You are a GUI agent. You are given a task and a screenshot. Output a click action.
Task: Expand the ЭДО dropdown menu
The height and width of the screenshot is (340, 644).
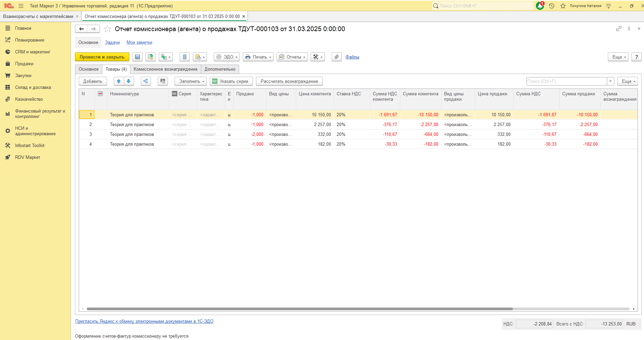point(227,57)
